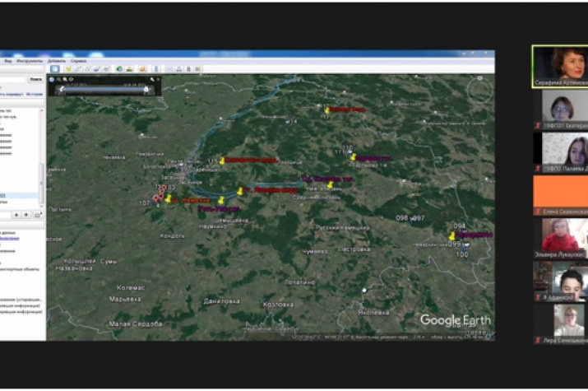Toggle the Historical Imagery clock icon

tap(119, 68)
